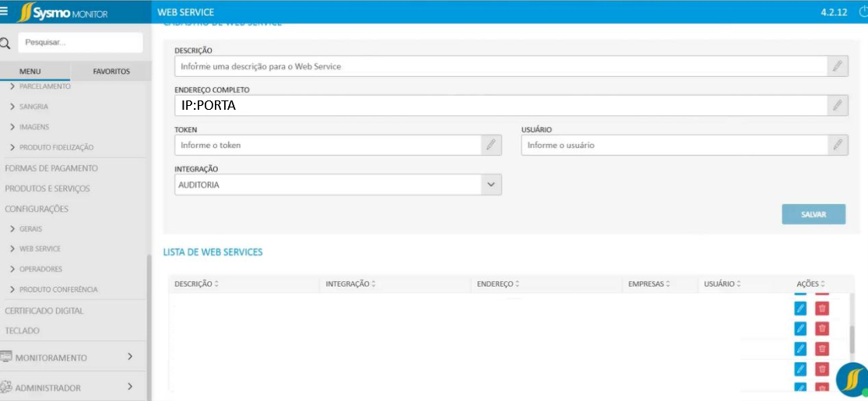The image size is (868, 401).
Task: Click the Usuário input field
Action: point(675,145)
